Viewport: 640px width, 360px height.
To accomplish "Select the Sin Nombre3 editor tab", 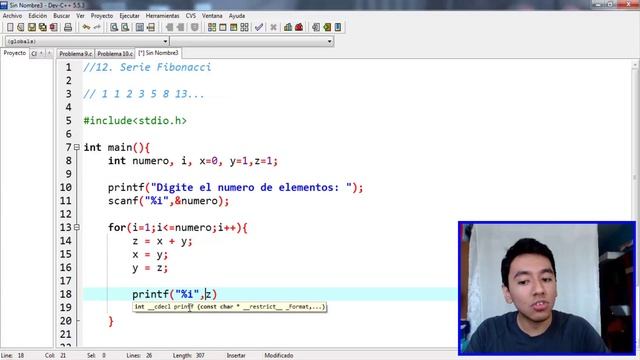I will pyautogui.click(x=158, y=53).
